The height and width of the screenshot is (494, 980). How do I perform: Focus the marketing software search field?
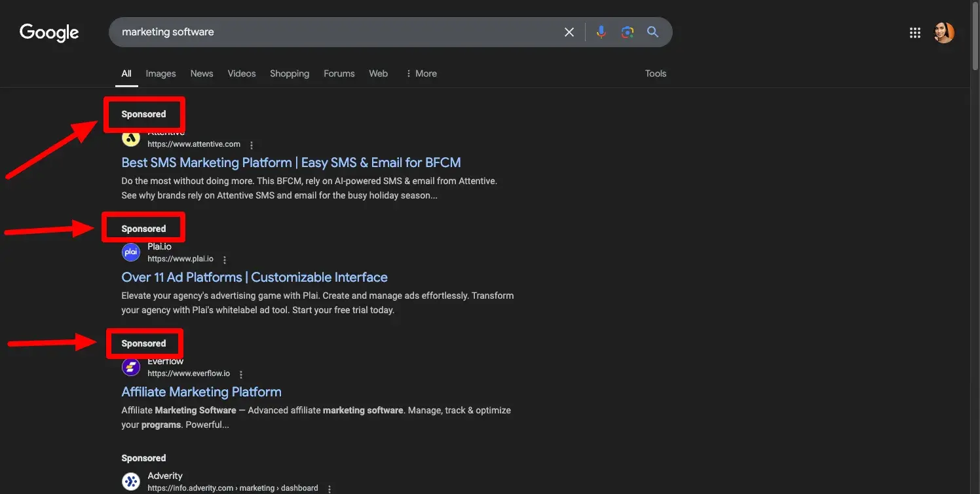tap(328, 32)
